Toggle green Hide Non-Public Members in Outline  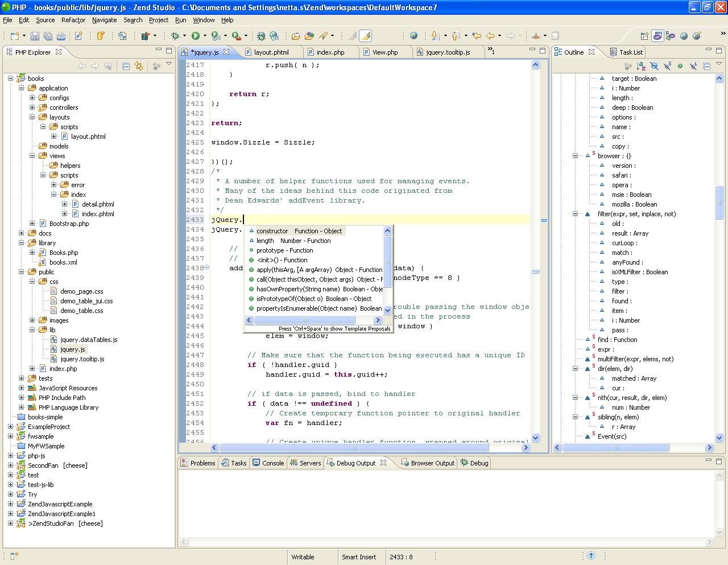tap(680, 66)
